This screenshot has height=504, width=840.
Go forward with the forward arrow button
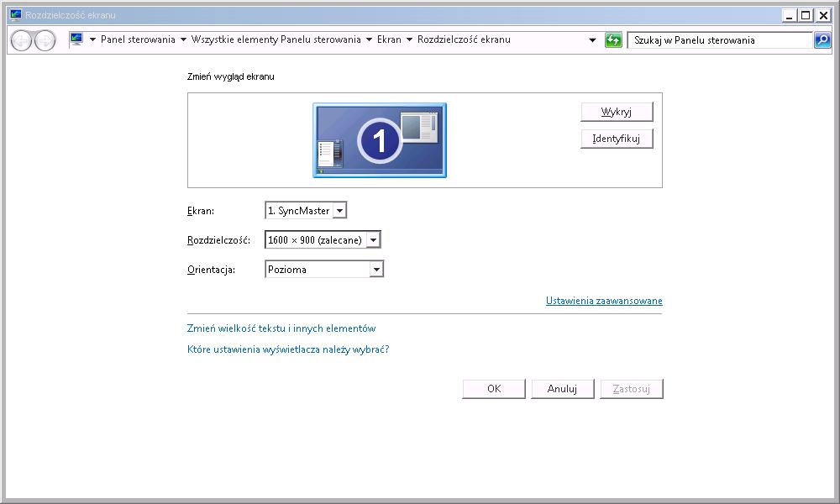tap(45, 40)
